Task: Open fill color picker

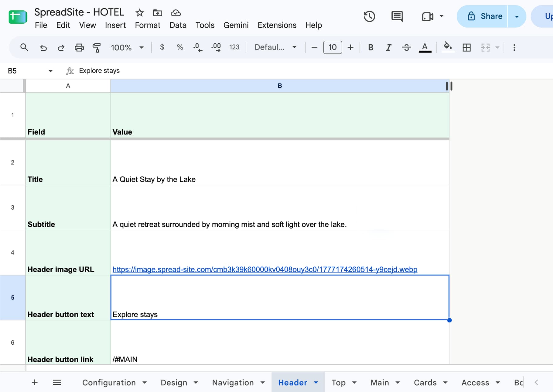Action: [448, 47]
